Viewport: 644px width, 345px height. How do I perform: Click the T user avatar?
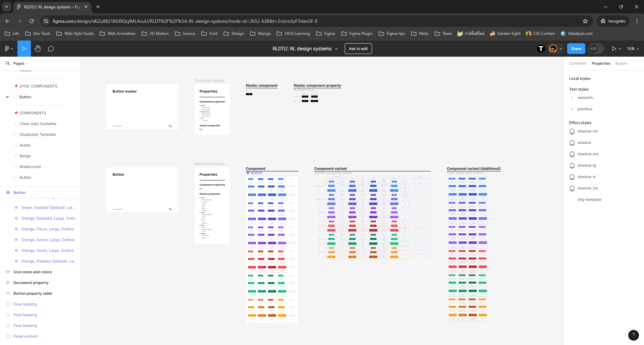click(x=541, y=49)
